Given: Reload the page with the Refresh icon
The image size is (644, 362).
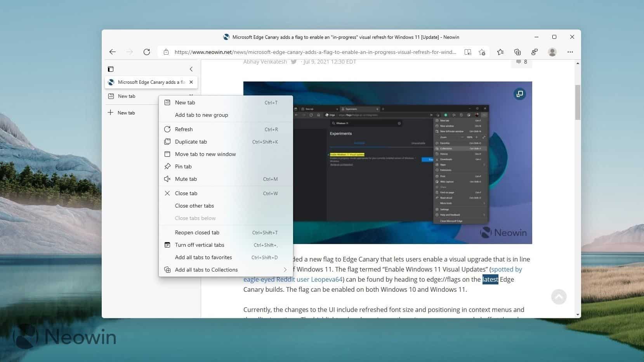Looking at the screenshot, I should coord(147,52).
